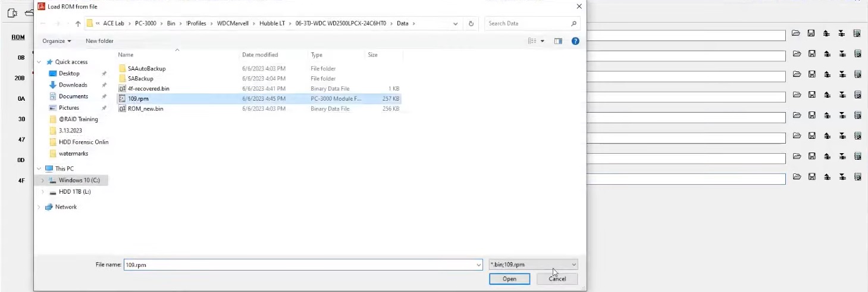This screenshot has width=868, height=292.
Task: Click ACE Lab in the address breadcrumb
Action: (113, 24)
